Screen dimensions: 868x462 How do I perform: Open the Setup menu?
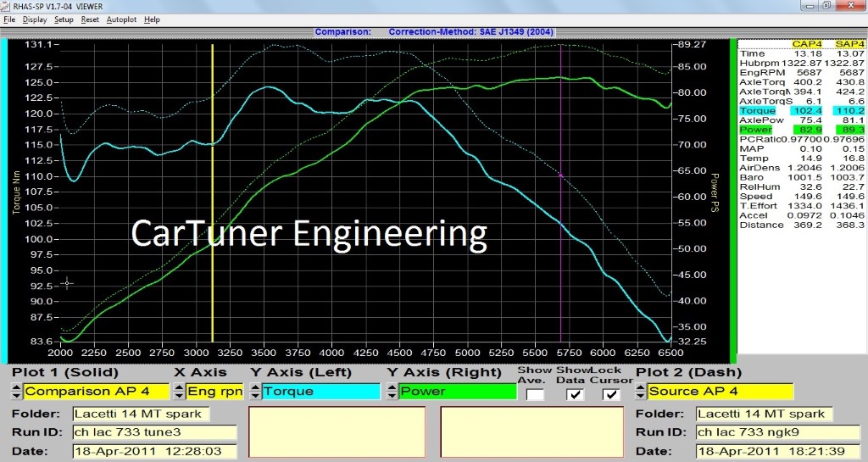click(64, 19)
